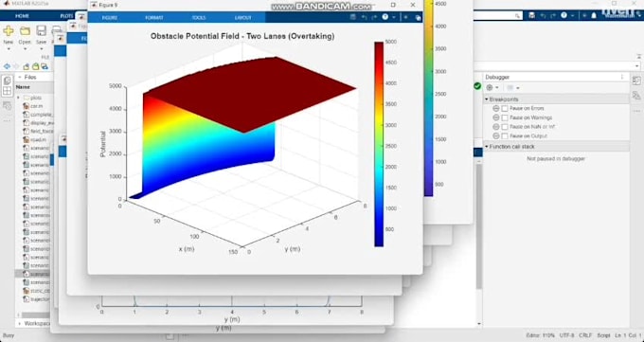Switch to LAYOUT tab in Figure 9
Image resolution: width=644 pixels, height=342 pixels.
click(242, 17)
